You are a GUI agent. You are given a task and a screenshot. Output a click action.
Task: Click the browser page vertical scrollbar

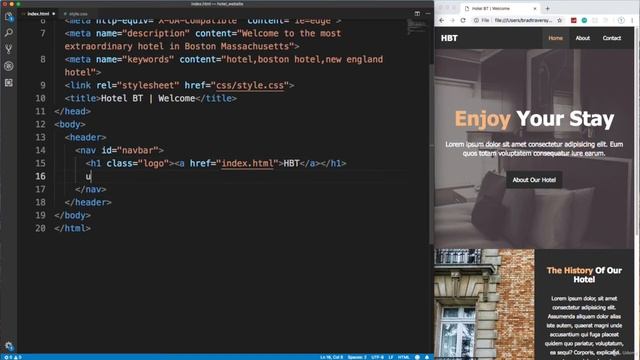(637, 131)
